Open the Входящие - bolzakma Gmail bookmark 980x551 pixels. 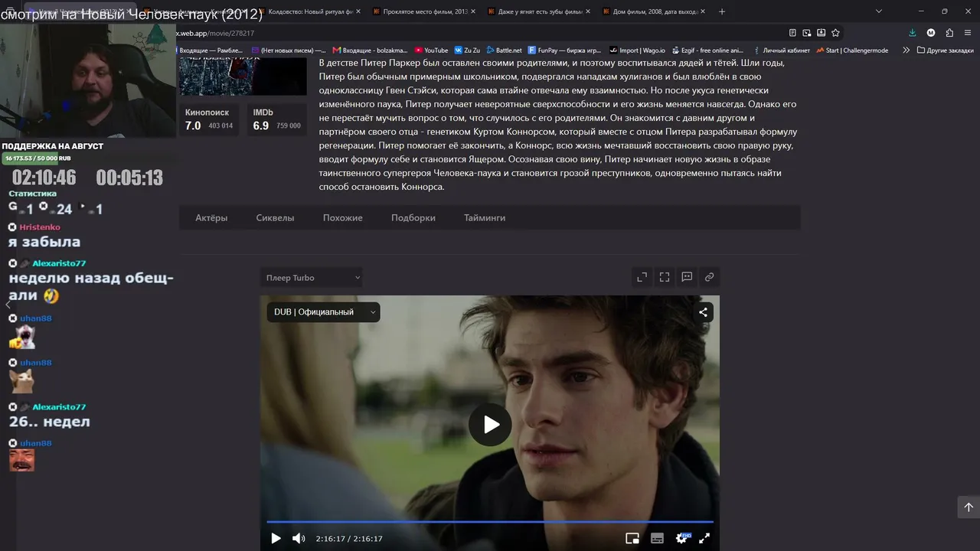370,51
